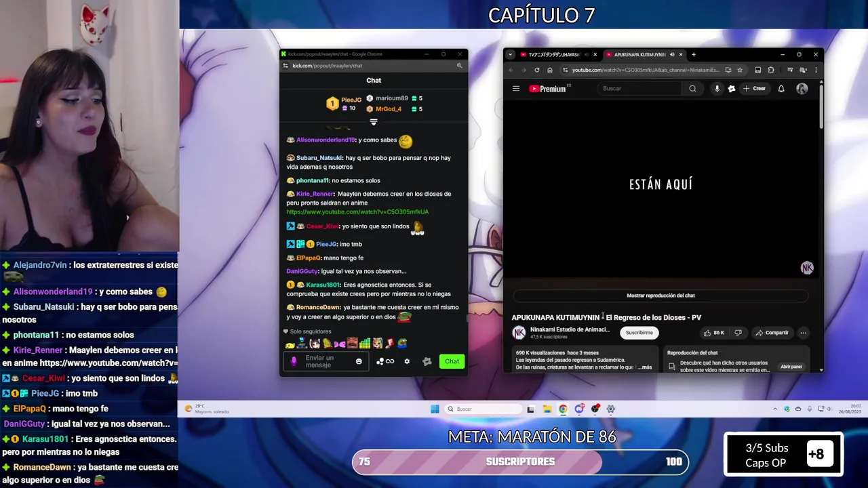The height and width of the screenshot is (488, 868).
Task: Click the Chrome home button
Action: (549, 70)
